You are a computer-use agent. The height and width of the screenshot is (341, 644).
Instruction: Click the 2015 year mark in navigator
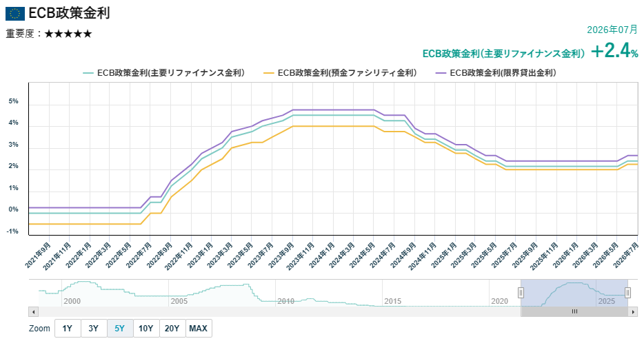click(392, 301)
